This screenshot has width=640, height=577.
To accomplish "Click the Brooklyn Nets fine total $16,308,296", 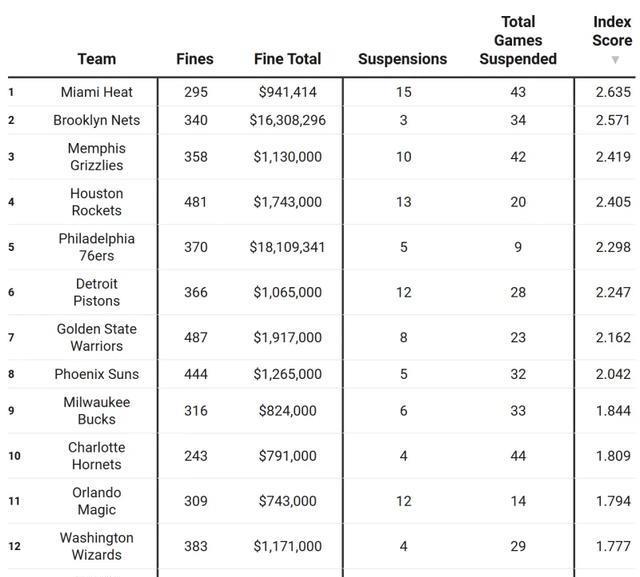I will pyautogui.click(x=288, y=120).
